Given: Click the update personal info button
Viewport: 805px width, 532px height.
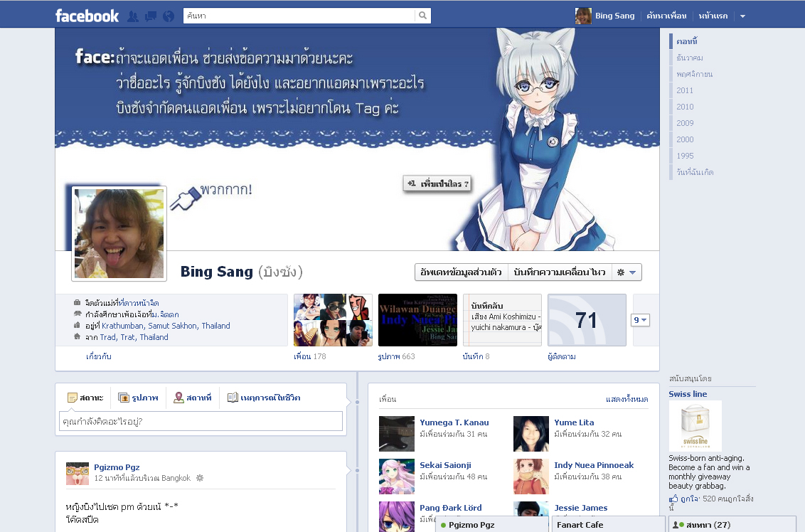Looking at the screenshot, I should (461, 272).
